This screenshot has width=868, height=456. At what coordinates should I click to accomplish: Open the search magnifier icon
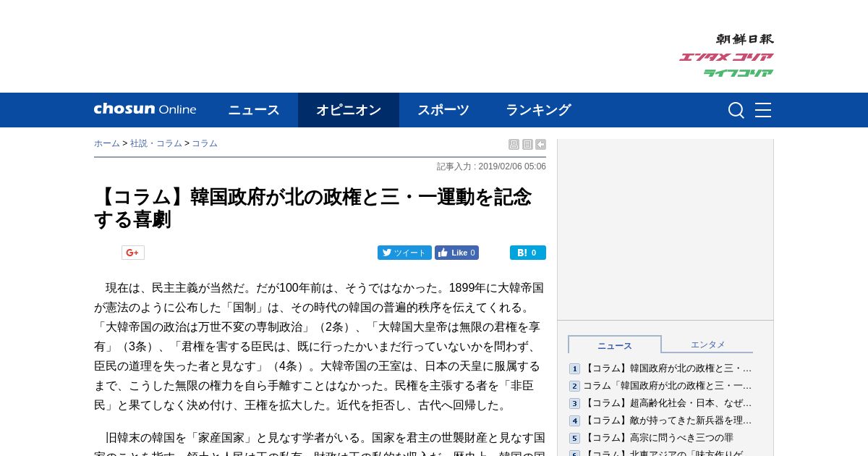(x=736, y=110)
